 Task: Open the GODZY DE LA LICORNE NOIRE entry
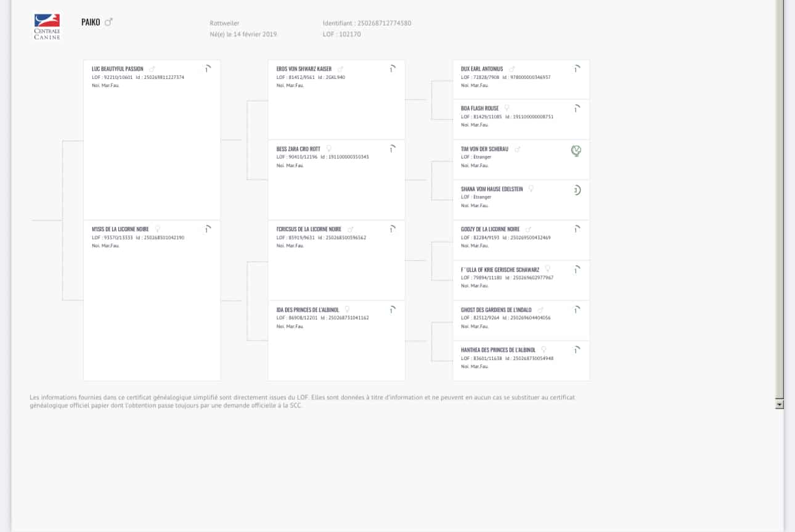[x=491, y=229]
